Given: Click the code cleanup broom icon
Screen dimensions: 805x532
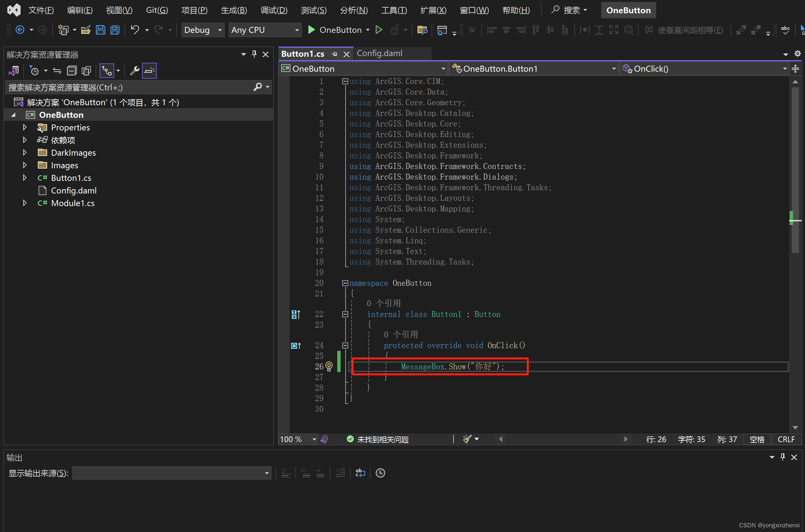Looking at the screenshot, I should point(467,439).
